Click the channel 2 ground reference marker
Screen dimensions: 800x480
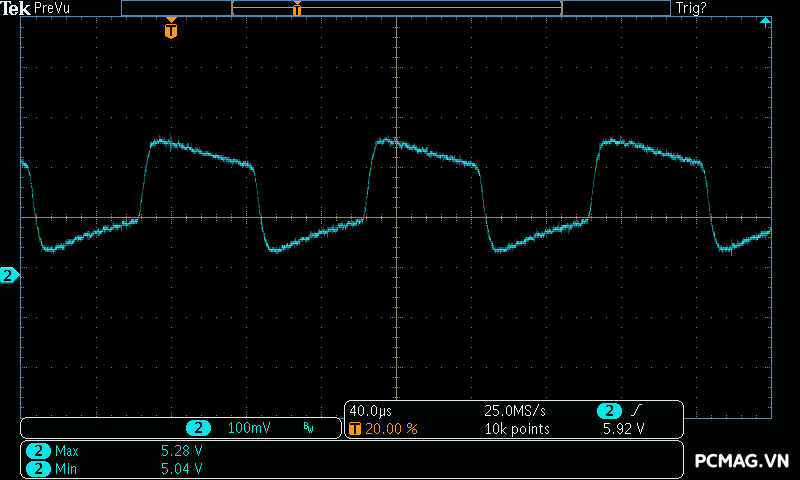point(9,275)
